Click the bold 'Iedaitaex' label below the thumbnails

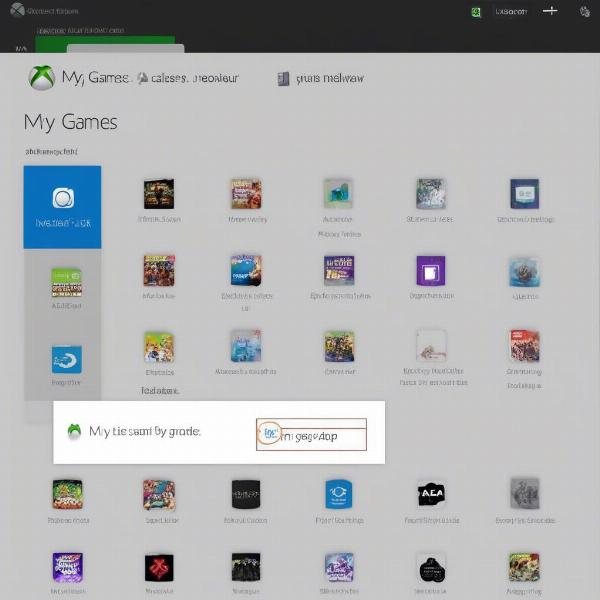coord(160,391)
